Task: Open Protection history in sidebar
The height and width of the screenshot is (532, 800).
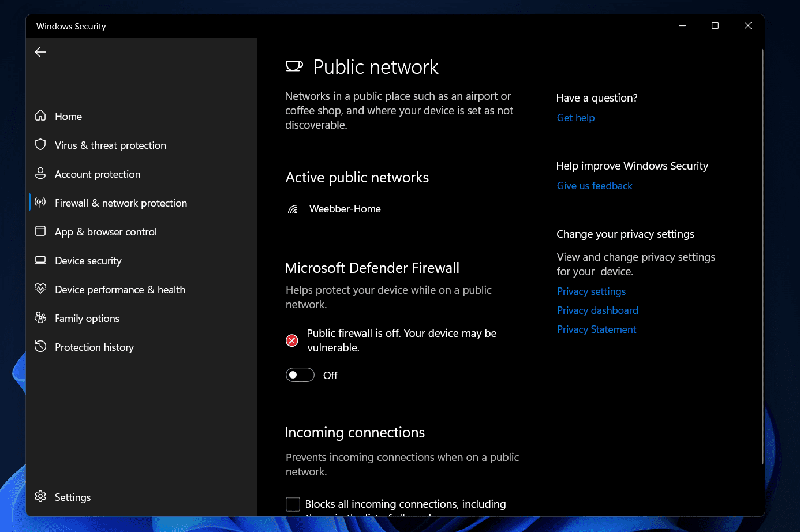Action: (94, 347)
